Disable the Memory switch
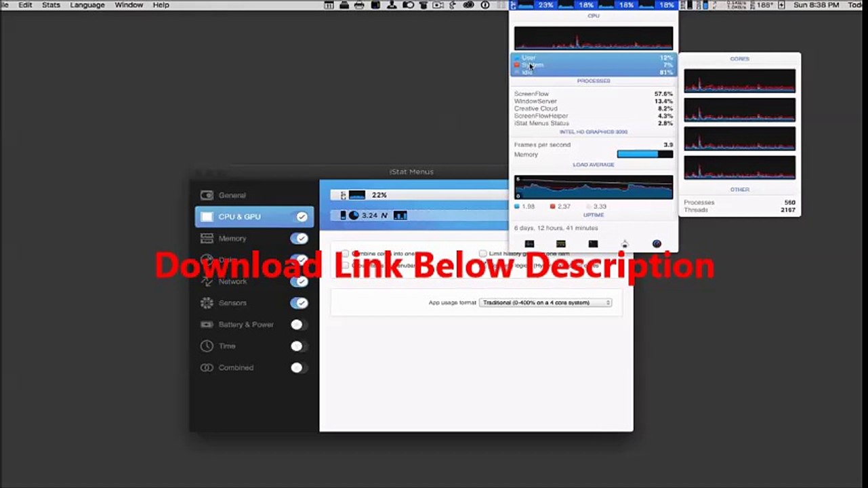This screenshot has width=868, height=488. [299, 239]
